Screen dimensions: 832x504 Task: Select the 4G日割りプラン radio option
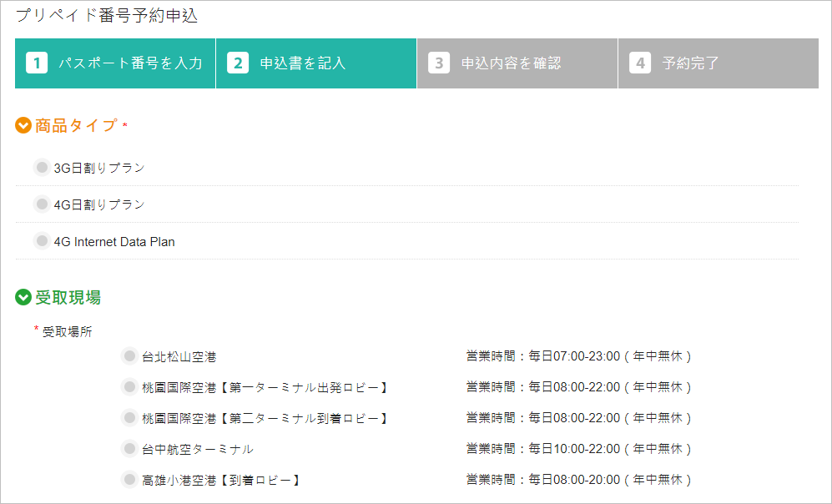coord(42,204)
